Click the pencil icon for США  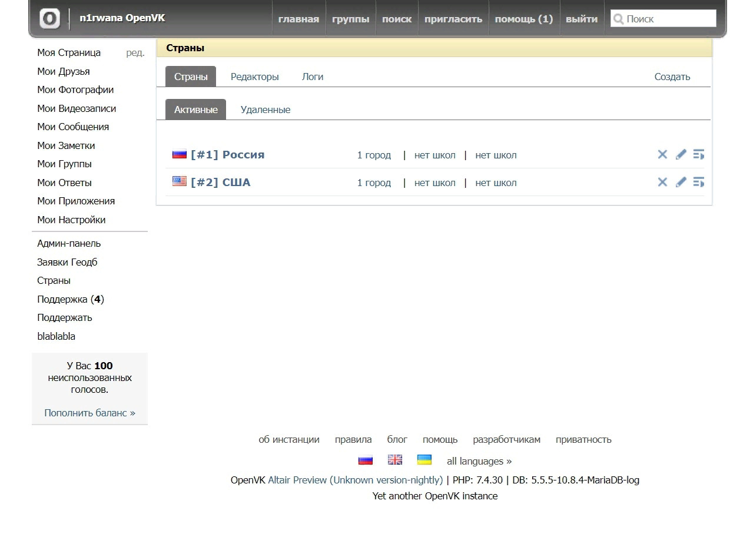click(681, 182)
